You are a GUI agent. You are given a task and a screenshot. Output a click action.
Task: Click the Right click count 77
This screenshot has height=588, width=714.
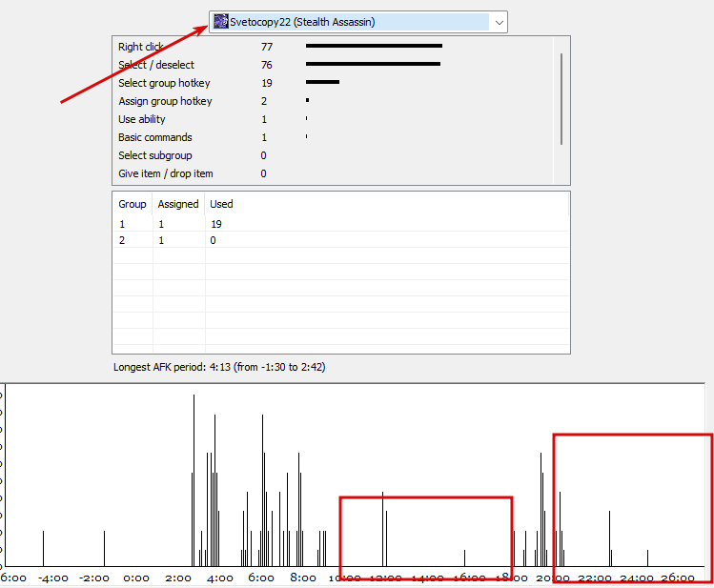click(267, 47)
